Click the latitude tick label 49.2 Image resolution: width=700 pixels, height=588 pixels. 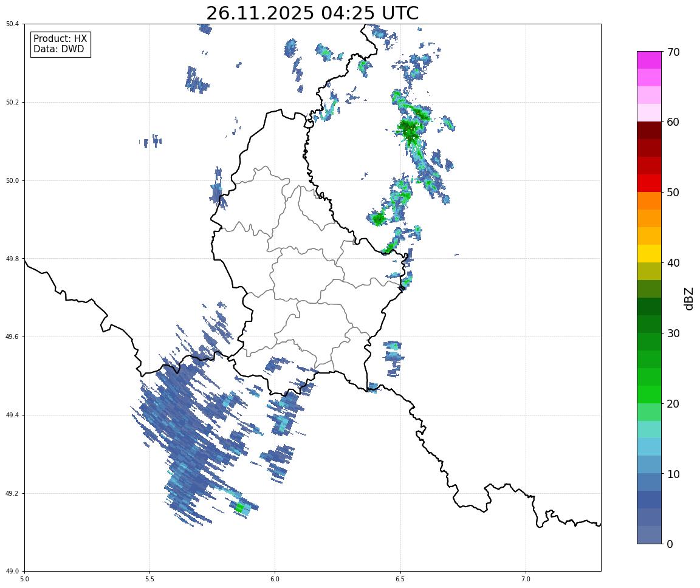point(13,493)
